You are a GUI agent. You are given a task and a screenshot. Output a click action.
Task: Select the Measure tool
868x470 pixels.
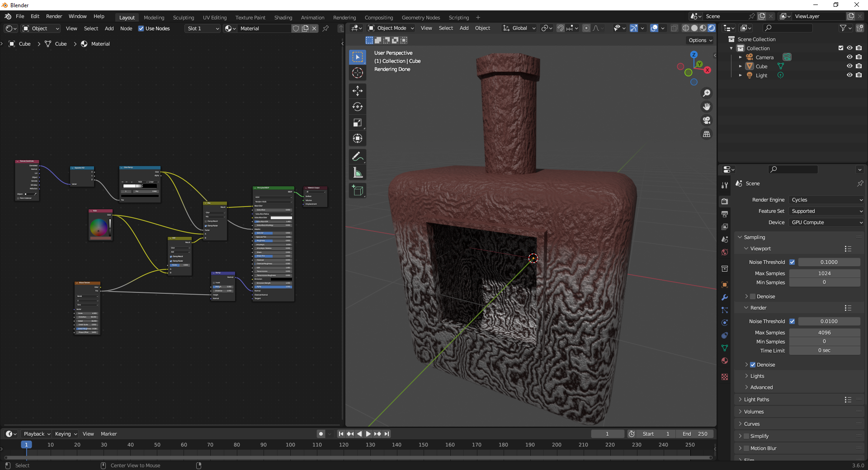358,173
